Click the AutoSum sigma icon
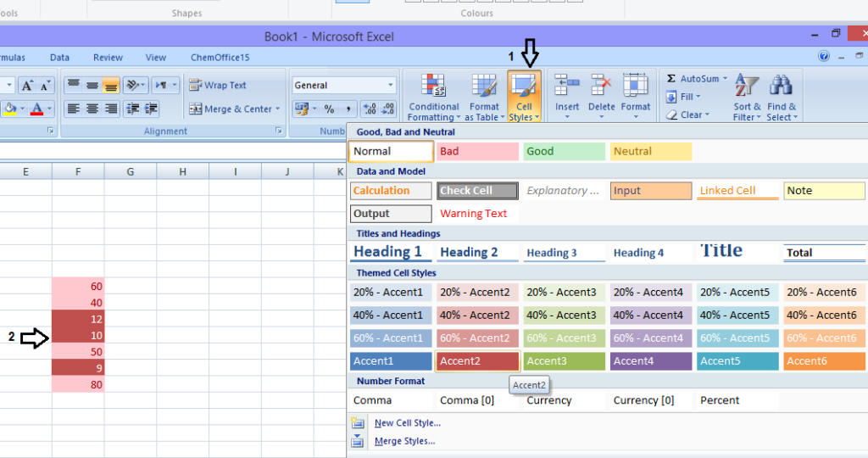The height and width of the screenshot is (458, 868). (x=671, y=79)
